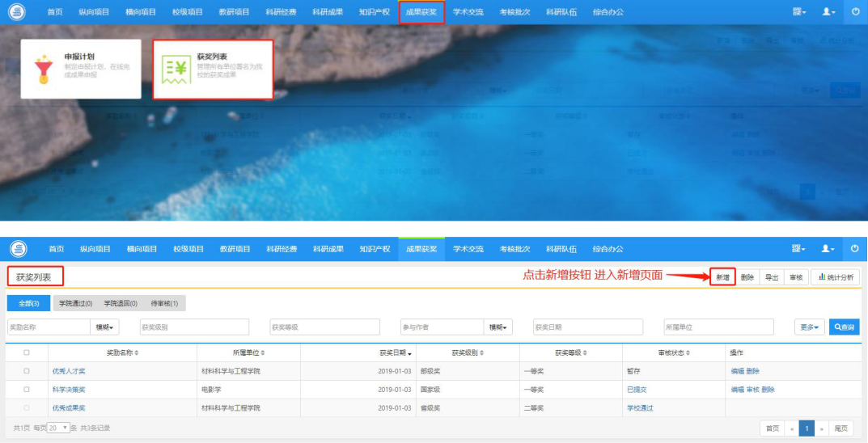The height and width of the screenshot is (443, 868).
Task: Expand the 更多 filter dropdown
Action: point(809,327)
